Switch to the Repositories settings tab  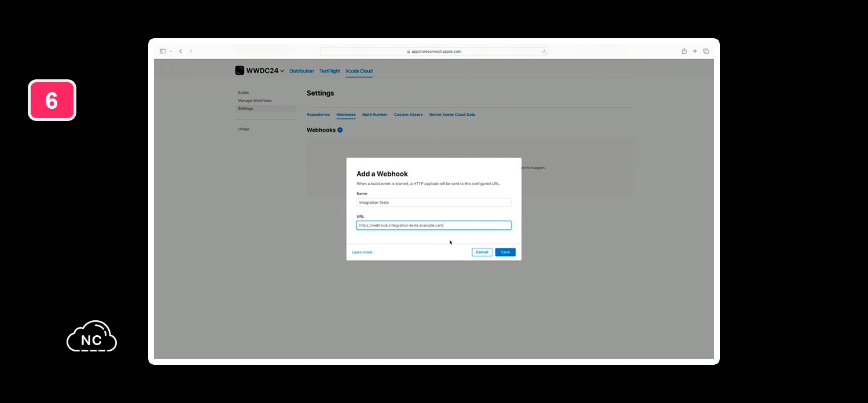[x=318, y=115]
